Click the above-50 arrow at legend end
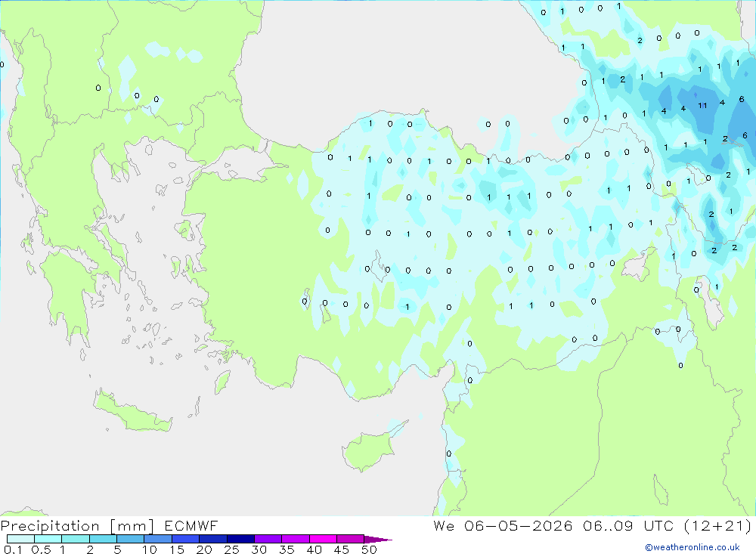 click(378, 540)
